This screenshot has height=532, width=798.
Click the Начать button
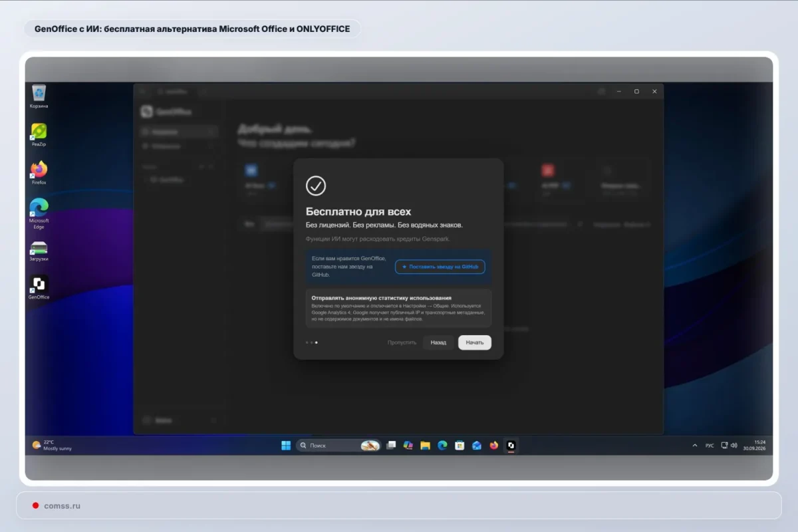point(475,342)
